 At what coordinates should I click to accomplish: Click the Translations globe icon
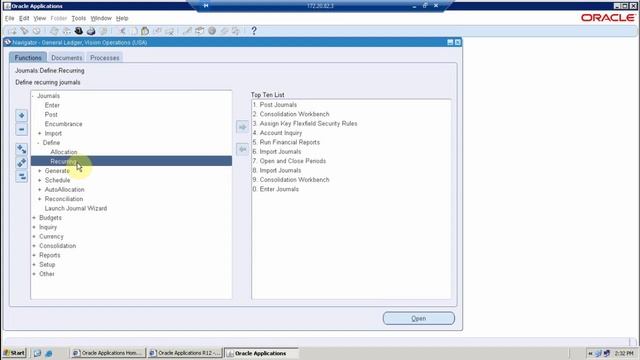212,31
